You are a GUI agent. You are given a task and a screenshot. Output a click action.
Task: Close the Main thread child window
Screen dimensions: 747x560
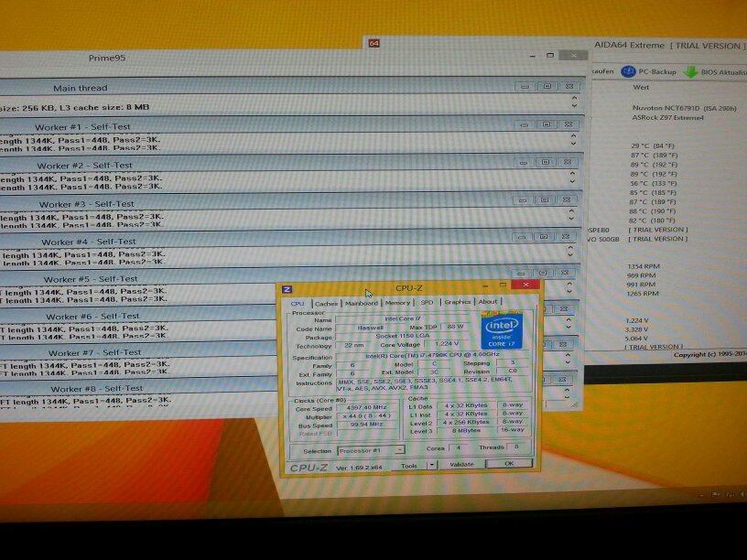(569, 86)
